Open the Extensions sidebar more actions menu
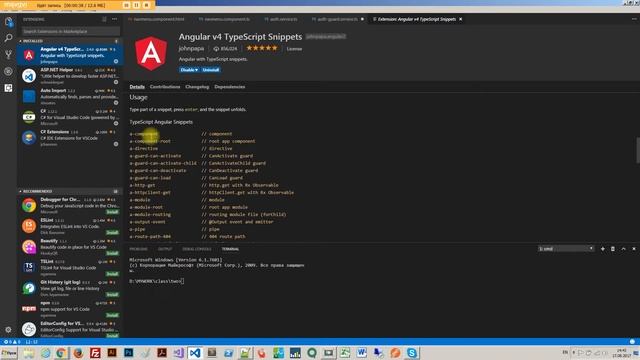This screenshot has width=640, height=360. (114, 19)
